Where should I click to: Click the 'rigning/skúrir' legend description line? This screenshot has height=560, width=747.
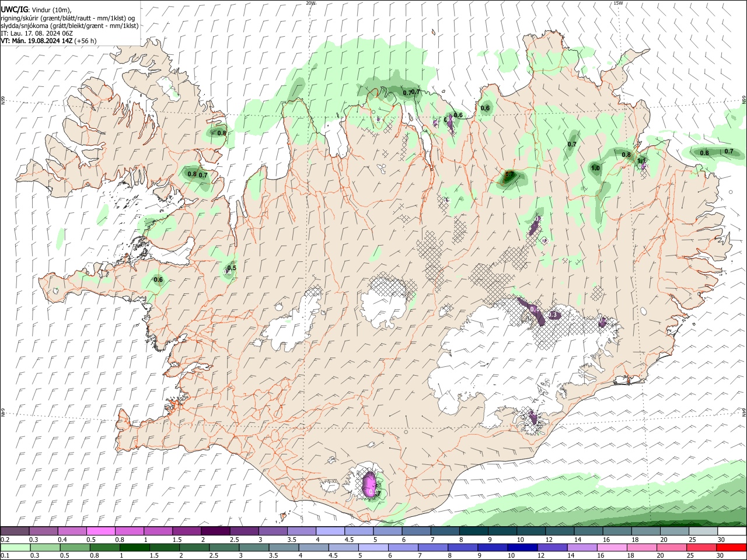pyautogui.click(x=67, y=18)
